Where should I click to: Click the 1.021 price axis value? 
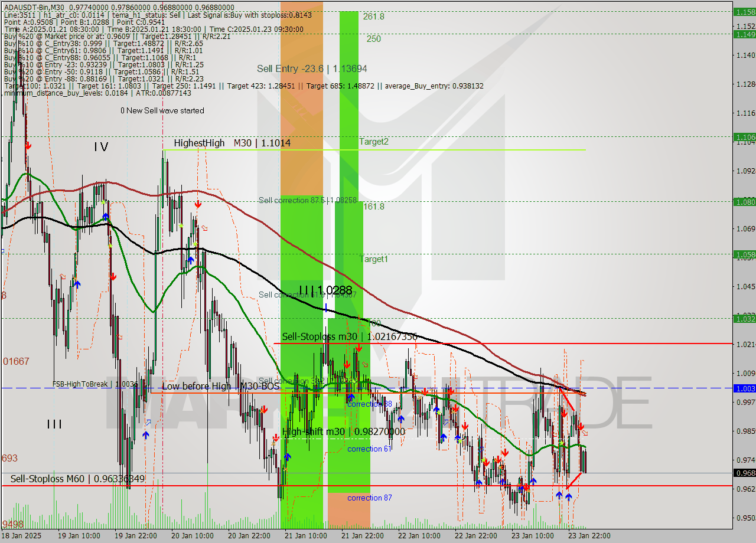tap(746, 345)
